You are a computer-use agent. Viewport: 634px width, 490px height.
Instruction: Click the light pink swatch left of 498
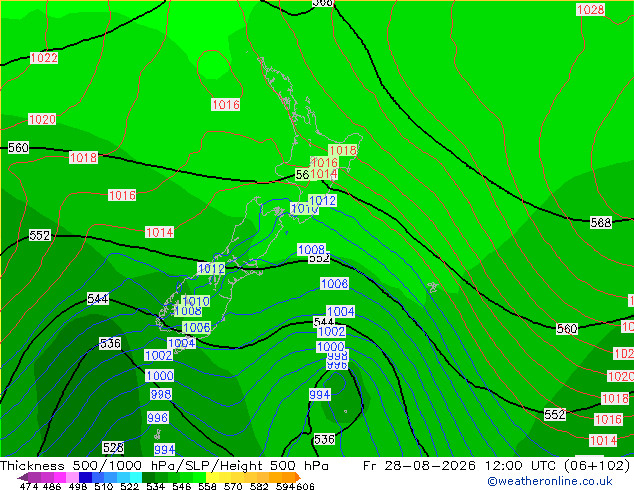coord(72,477)
